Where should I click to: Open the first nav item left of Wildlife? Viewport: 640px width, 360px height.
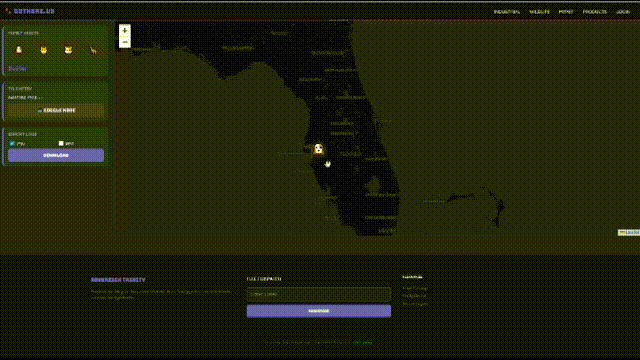(x=507, y=12)
